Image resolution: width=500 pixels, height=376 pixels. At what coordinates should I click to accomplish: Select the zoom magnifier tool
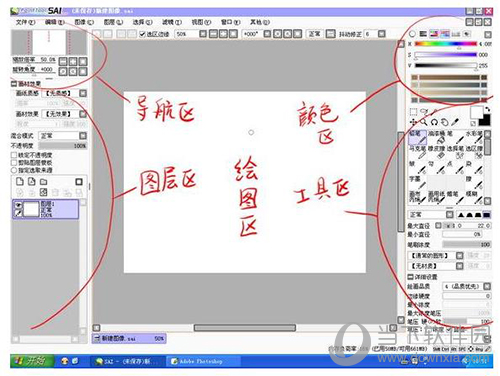(424, 122)
